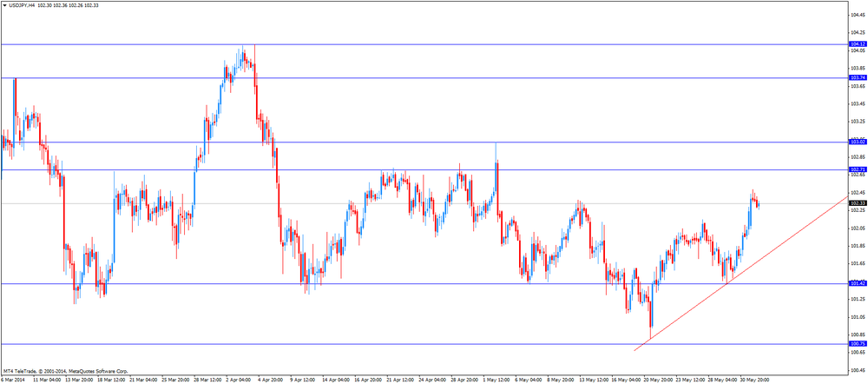Click the red ascending trendline

tap(740, 274)
